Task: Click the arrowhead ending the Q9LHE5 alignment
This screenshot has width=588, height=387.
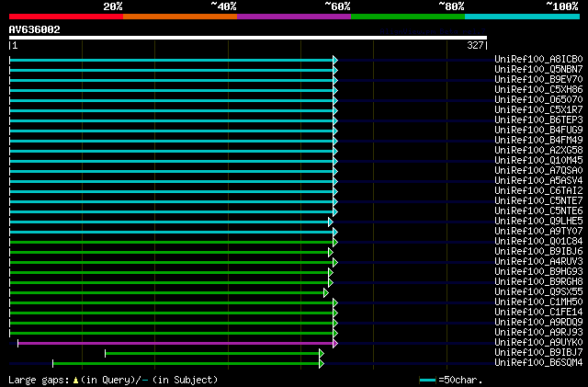Action: pyautogui.click(x=331, y=222)
